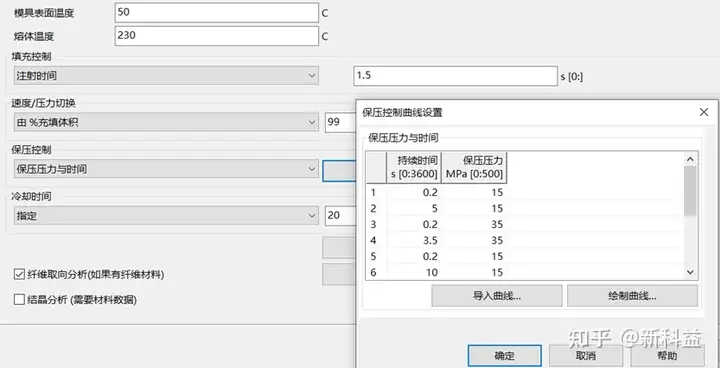The width and height of the screenshot is (720, 368).
Task: Select row 5 duration cell 0.2
Action: tap(414, 256)
